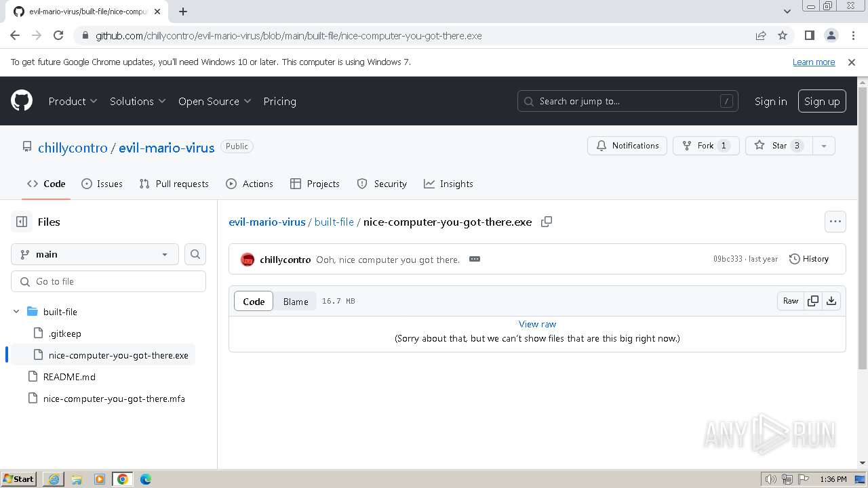Open the three-dots more file actions menu
868x488 pixels.
pyautogui.click(x=835, y=222)
